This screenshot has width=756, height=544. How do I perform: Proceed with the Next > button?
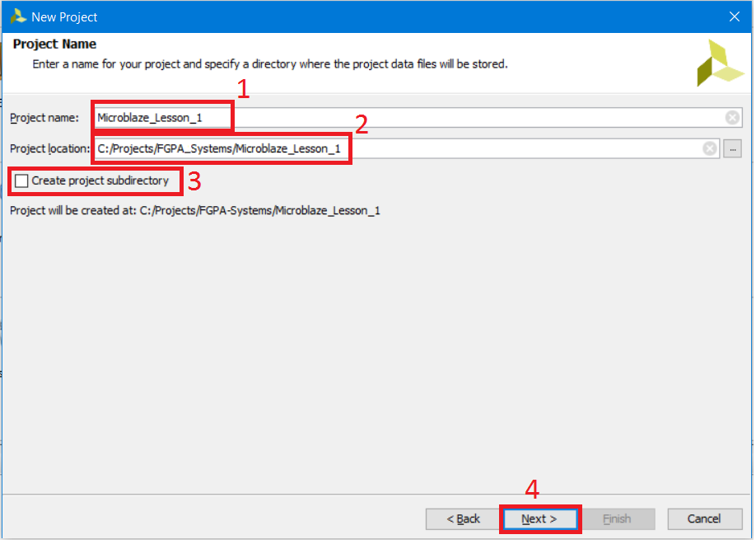point(539,519)
